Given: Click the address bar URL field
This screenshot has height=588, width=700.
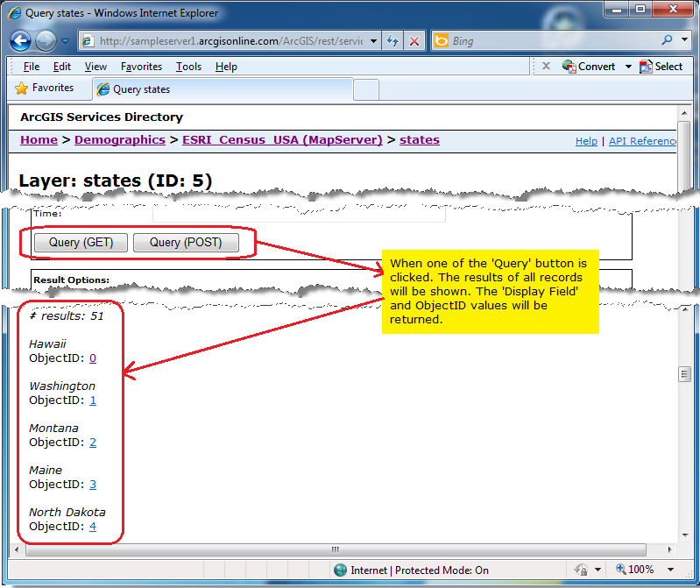Looking at the screenshot, I should coord(231,41).
